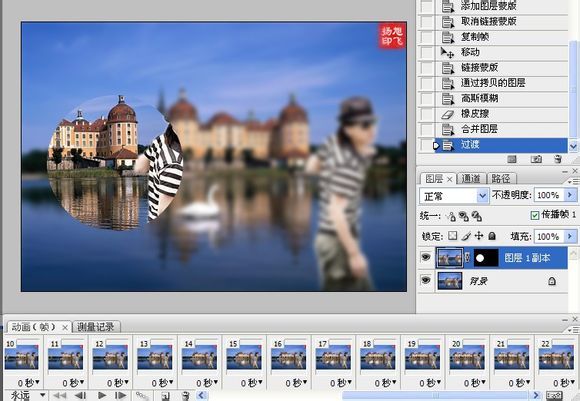
Task: Close the 图层 tab with its x
Action: (x=449, y=179)
